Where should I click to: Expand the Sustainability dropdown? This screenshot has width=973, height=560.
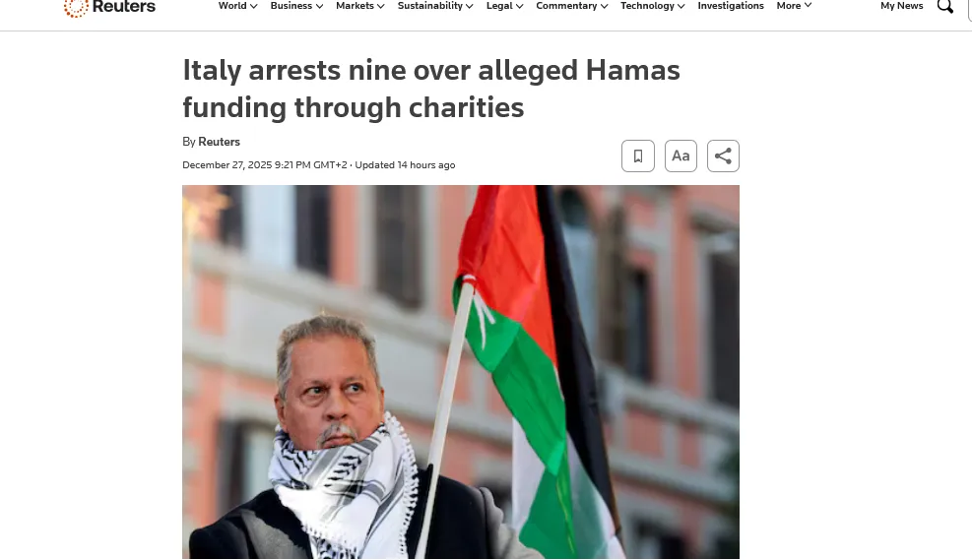point(435,6)
